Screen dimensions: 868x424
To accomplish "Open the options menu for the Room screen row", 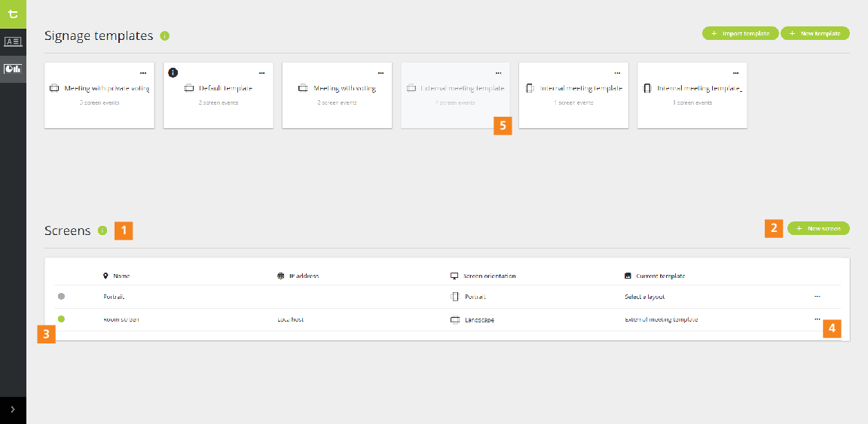I will point(818,319).
